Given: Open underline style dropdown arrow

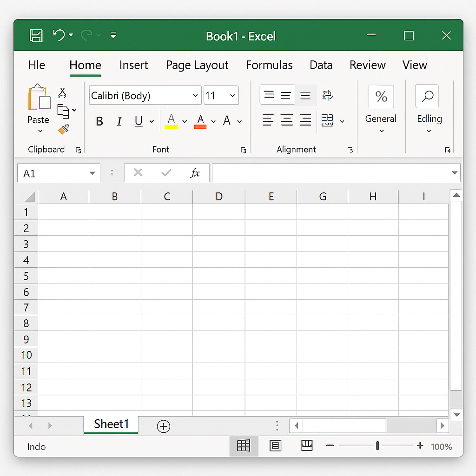Looking at the screenshot, I should click(x=152, y=122).
